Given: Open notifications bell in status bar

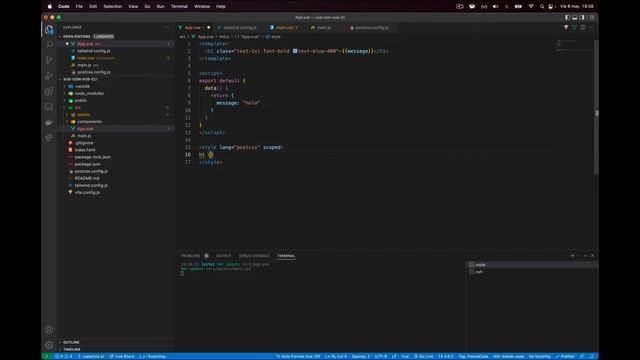Looking at the screenshot, I should (x=591, y=356).
